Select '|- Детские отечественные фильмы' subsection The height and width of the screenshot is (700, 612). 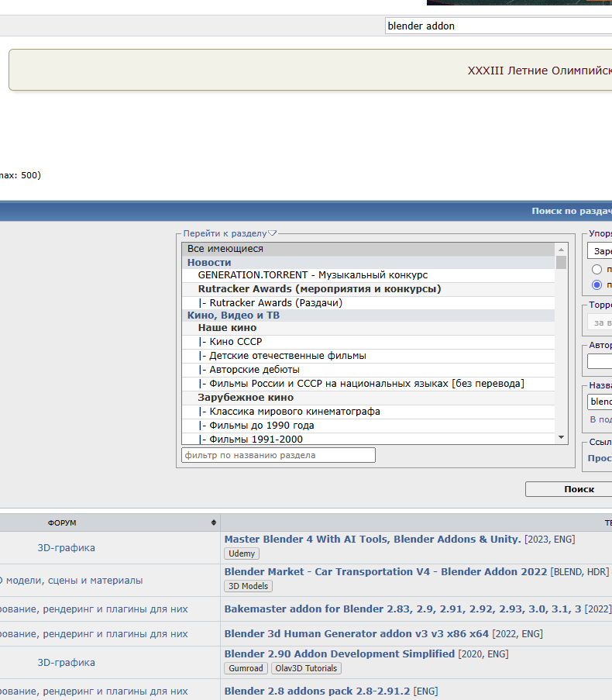click(368, 356)
